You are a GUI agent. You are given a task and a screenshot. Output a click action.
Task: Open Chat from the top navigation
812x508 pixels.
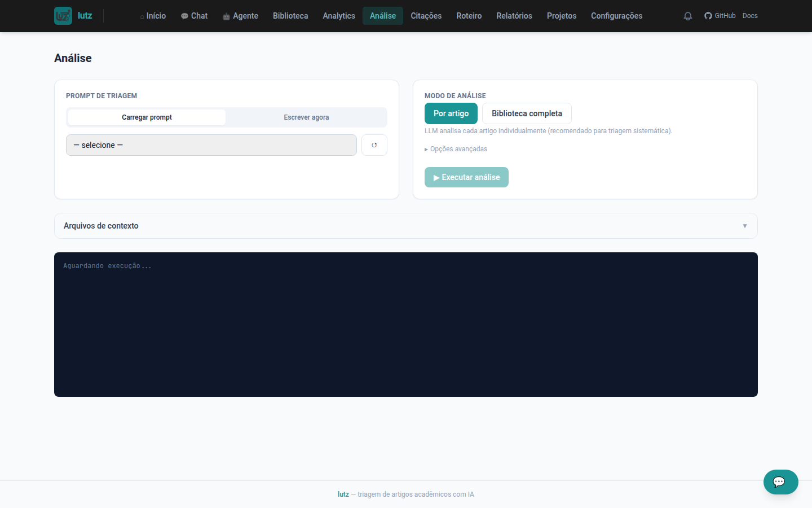[x=194, y=16]
